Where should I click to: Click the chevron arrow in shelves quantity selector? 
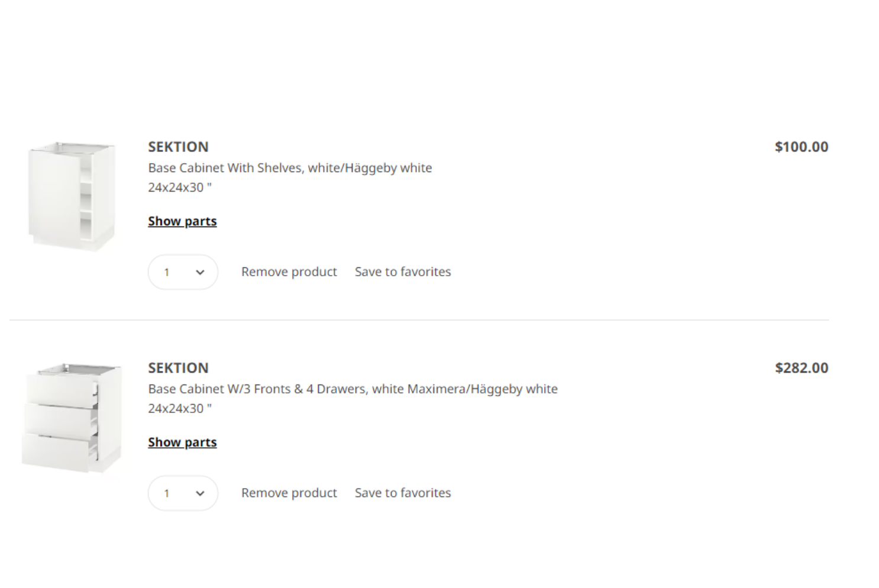[x=200, y=273]
